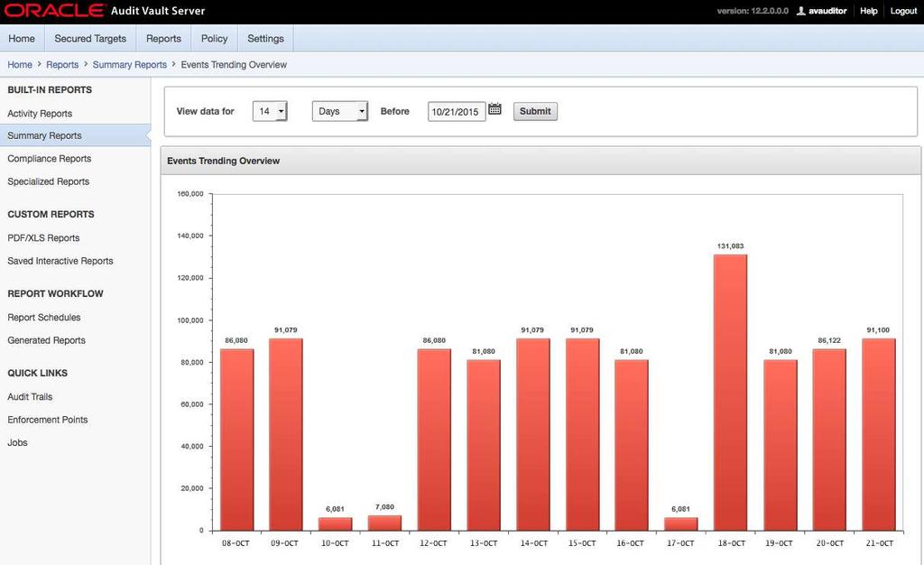924x565 pixels.
Task: Click the avauditor user icon
Action: coord(801,11)
